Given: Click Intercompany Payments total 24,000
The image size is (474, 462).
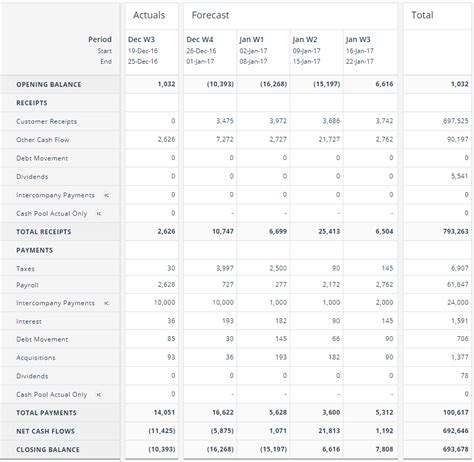Looking at the screenshot, I should 458,303.
